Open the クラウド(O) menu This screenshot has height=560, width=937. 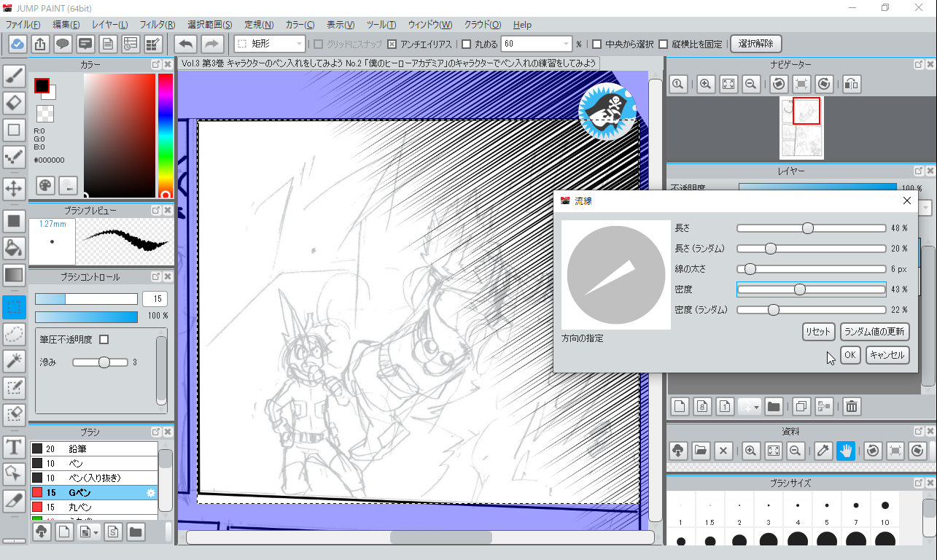(482, 25)
